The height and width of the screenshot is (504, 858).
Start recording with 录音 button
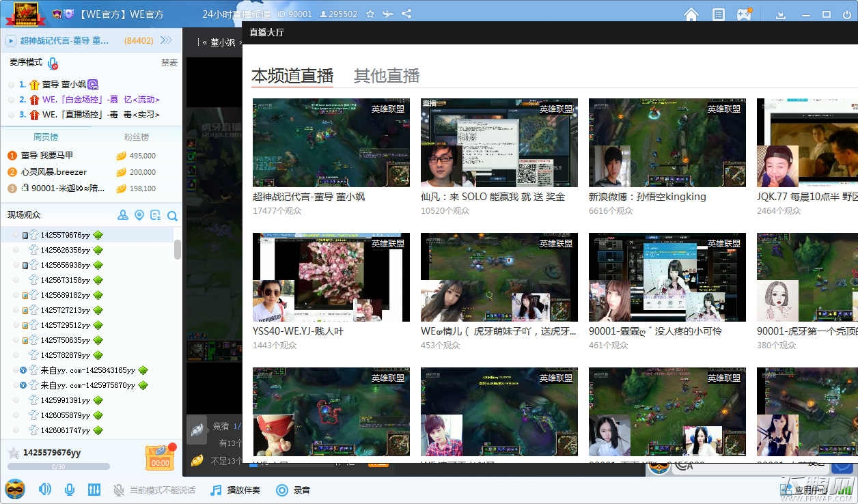[292, 490]
